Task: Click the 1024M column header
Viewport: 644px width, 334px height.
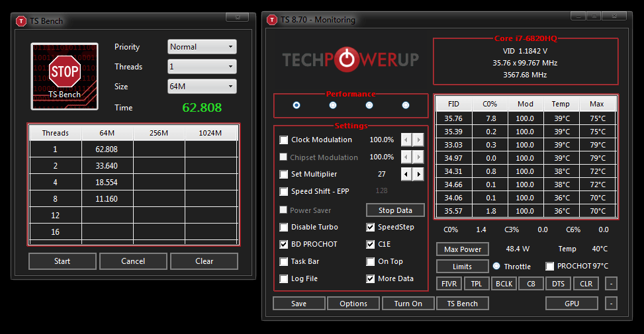Action: tap(210, 133)
